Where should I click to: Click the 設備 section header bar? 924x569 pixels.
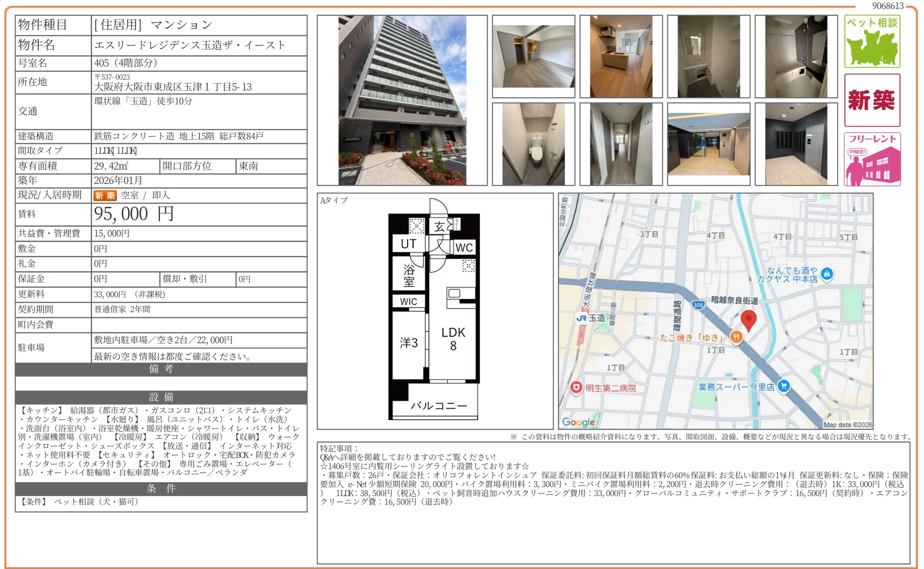pyautogui.click(x=161, y=397)
